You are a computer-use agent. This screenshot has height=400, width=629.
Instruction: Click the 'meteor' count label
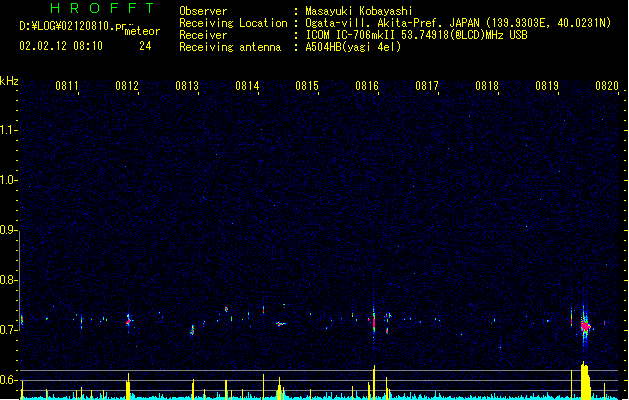point(142,31)
